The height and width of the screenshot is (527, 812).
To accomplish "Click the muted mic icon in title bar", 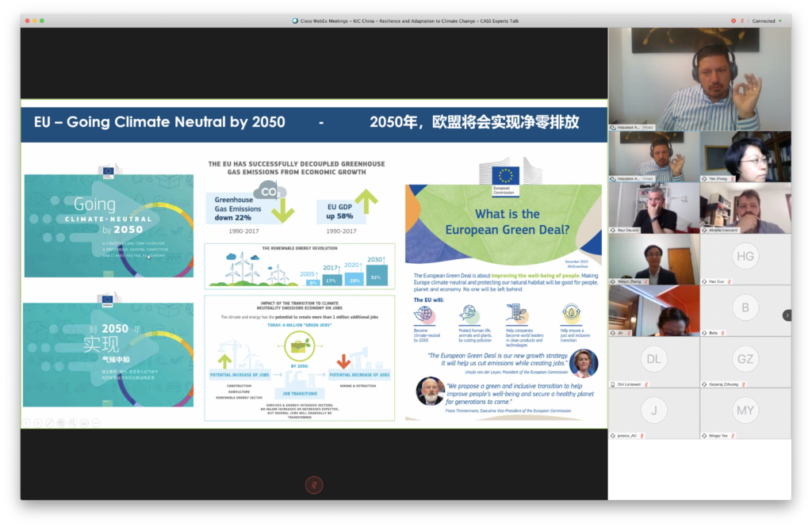I will coord(741,21).
